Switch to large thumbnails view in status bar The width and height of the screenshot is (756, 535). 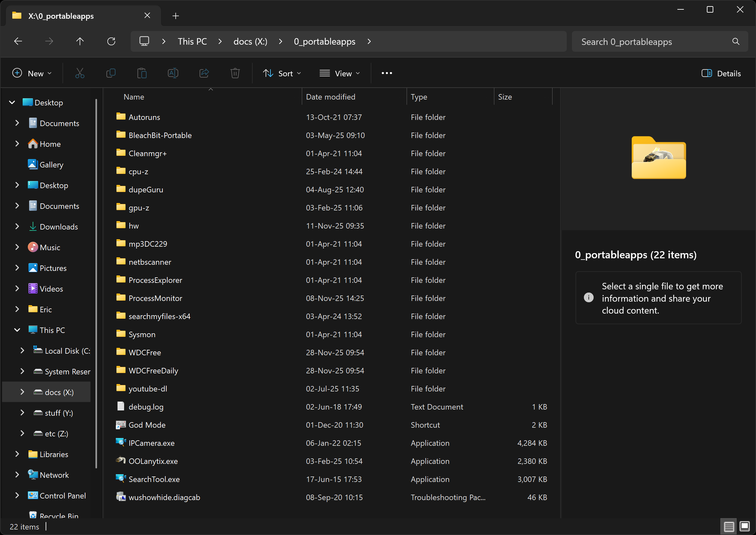pyautogui.click(x=744, y=527)
